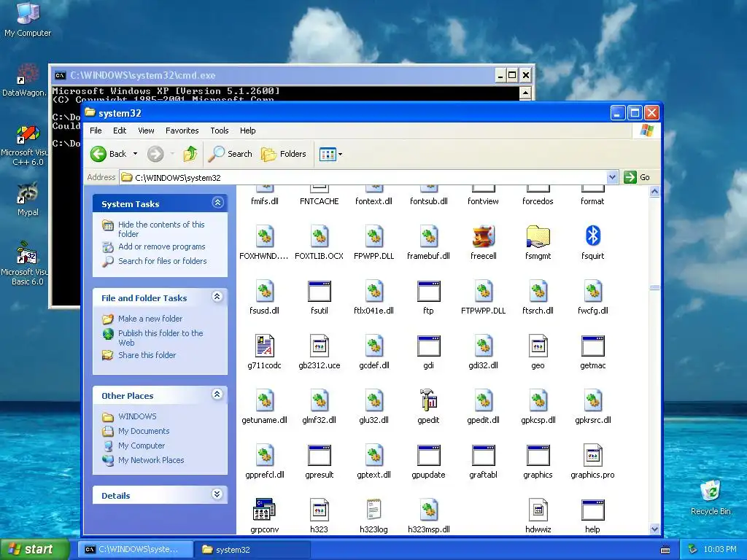The width and height of the screenshot is (747, 560).
Task: Go to My Network Places link
Action: tap(151, 460)
